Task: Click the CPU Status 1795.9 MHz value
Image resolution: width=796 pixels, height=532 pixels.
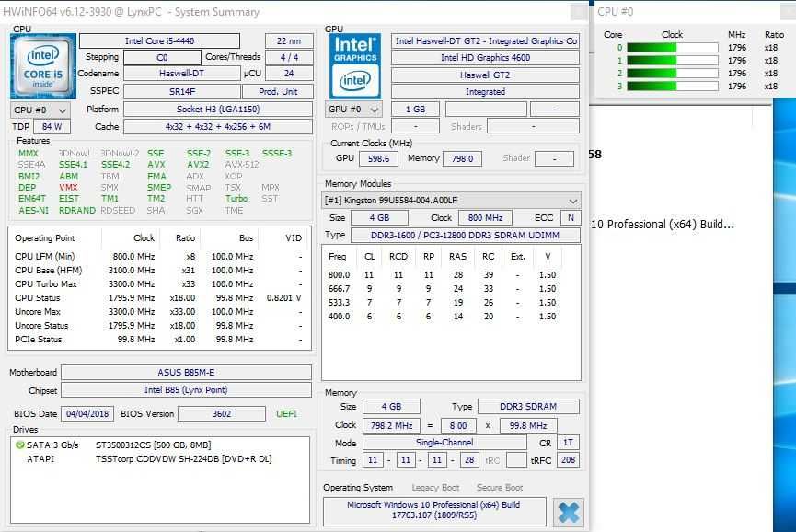Action: (x=132, y=298)
